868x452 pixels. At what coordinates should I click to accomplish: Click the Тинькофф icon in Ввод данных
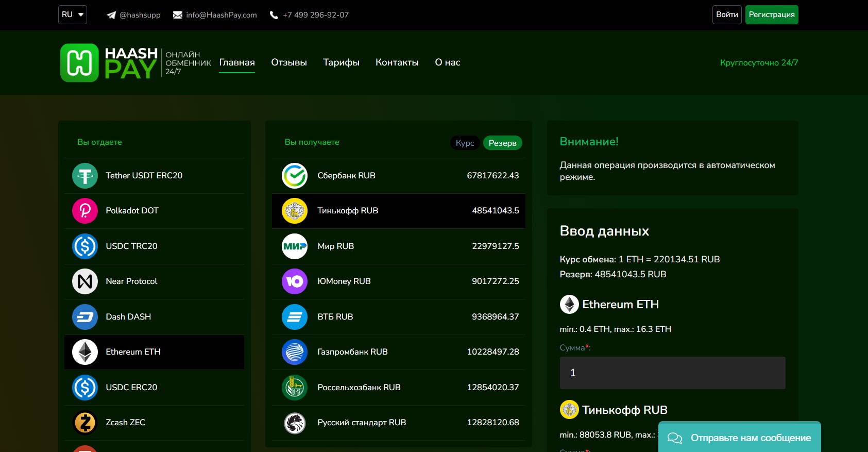[569, 410]
